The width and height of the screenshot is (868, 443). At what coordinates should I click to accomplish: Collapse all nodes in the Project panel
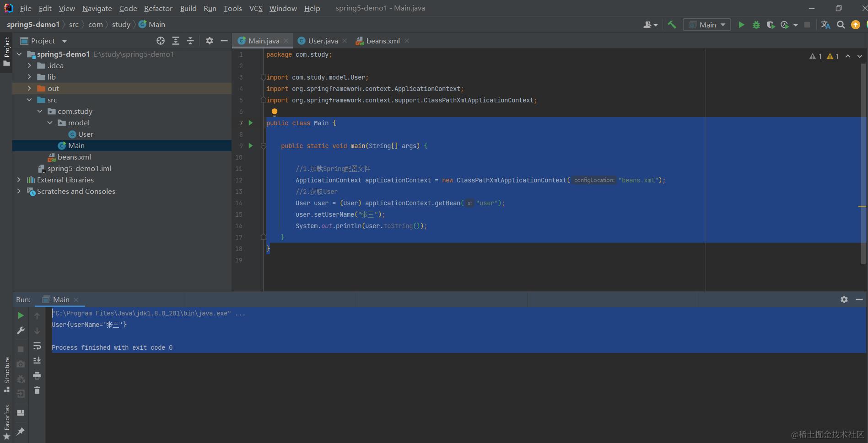pyautogui.click(x=190, y=41)
